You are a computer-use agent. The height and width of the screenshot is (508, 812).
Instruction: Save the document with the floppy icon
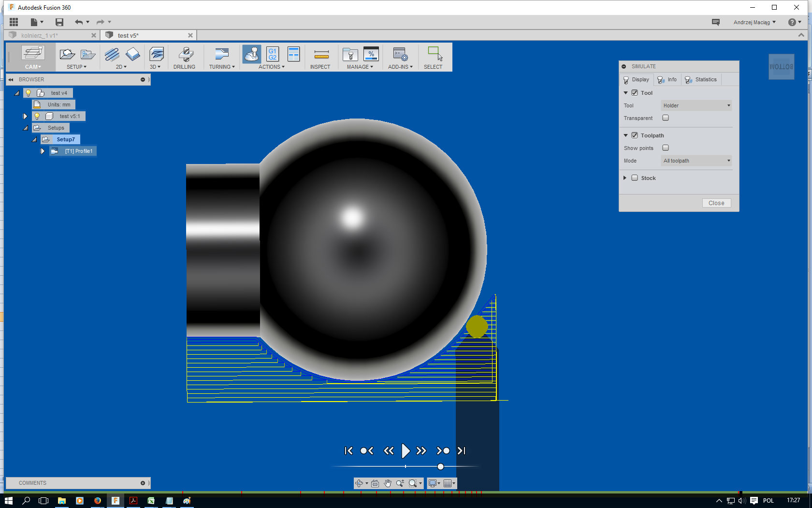(59, 22)
